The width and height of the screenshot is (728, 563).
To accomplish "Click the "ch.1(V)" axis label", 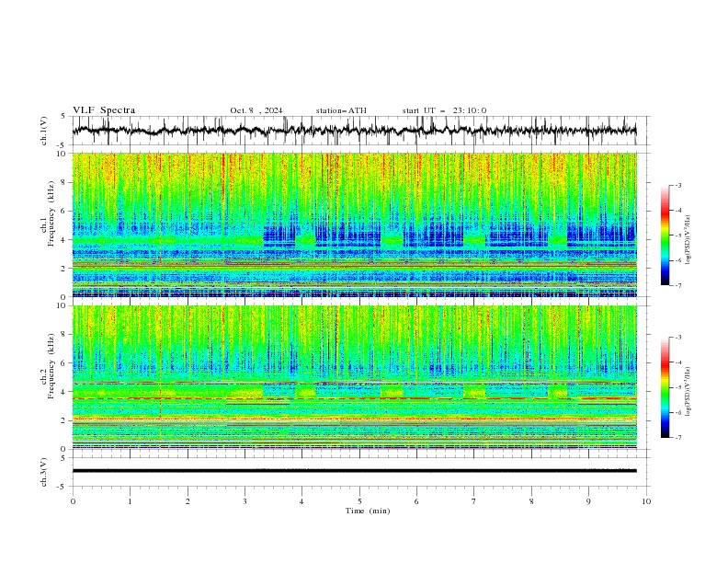I will [x=44, y=131].
